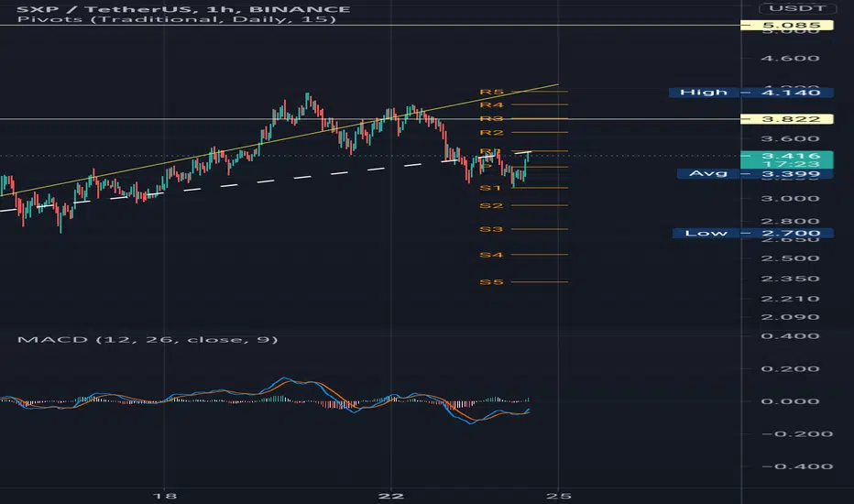Click the 18 date label on time axis

pos(165,496)
